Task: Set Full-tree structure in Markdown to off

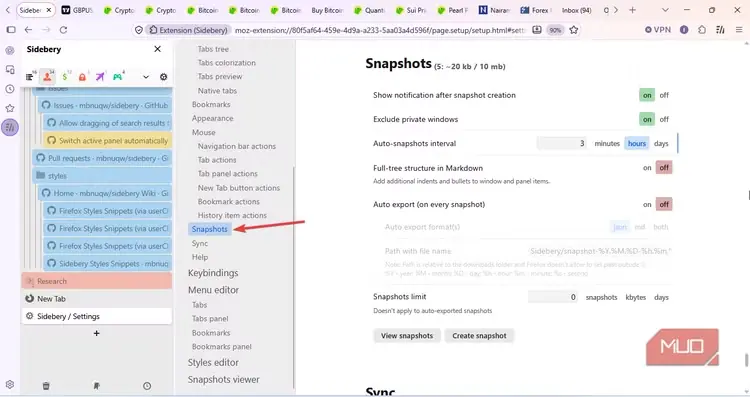Action: 664,168
